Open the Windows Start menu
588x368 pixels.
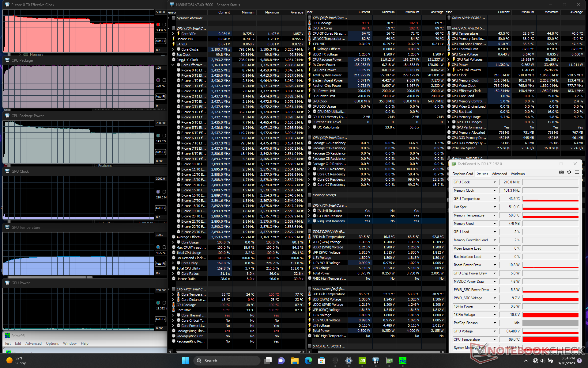pos(186,361)
